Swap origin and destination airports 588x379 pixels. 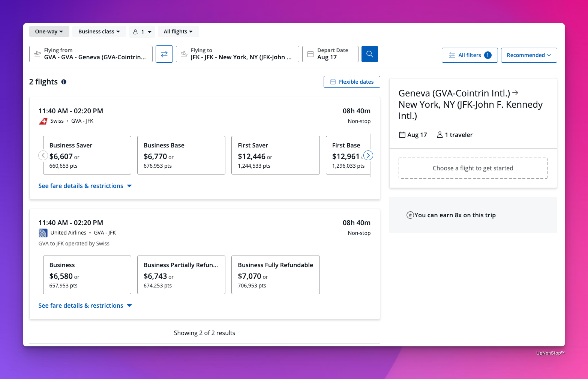pyautogui.click(x=164, y=54)
